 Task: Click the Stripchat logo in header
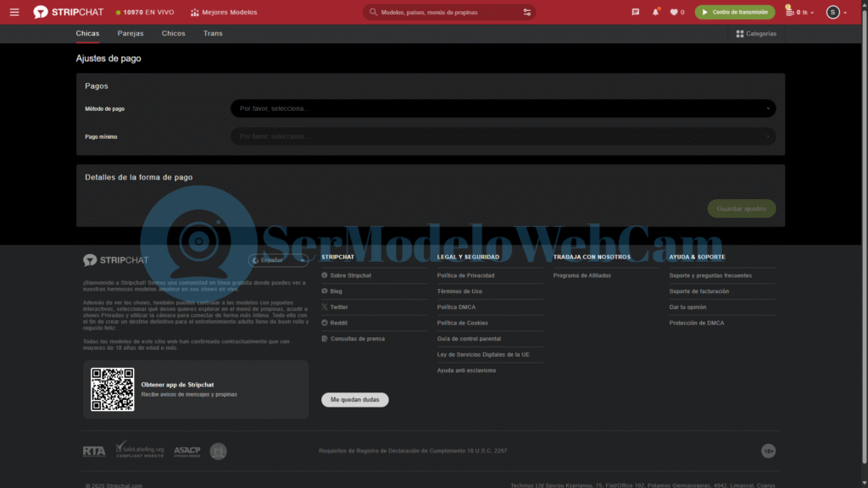pos(68,12)
